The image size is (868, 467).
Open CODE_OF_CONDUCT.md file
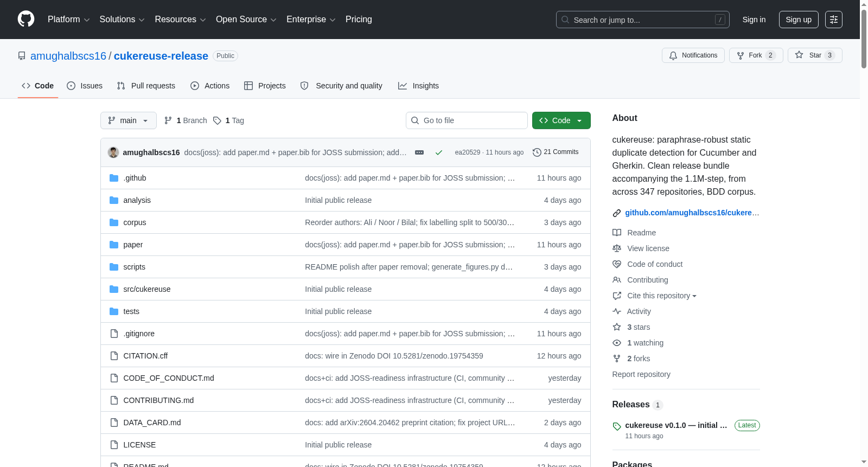click(169, 378)
